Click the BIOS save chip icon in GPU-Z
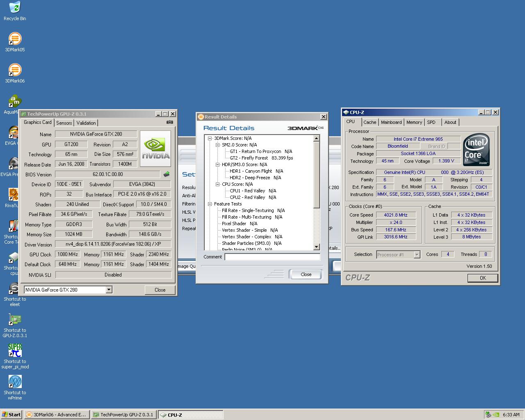Viewport: 525px width, 420px height. (x=167, y=174)
